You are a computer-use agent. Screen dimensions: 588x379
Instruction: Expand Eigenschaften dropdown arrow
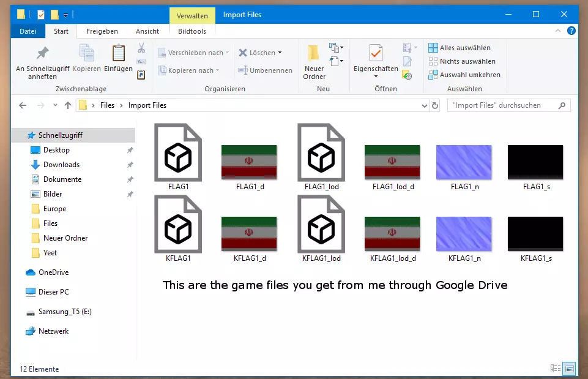[376, 77]
